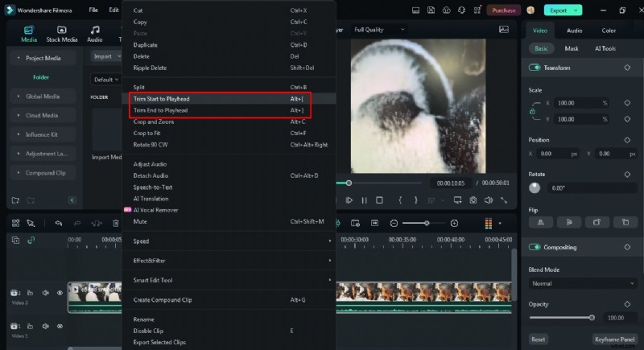Image resolution: width=644 pixels, height=350 pixels.
Task: Select Trim Start to Playhead
Action: [161, 98]
